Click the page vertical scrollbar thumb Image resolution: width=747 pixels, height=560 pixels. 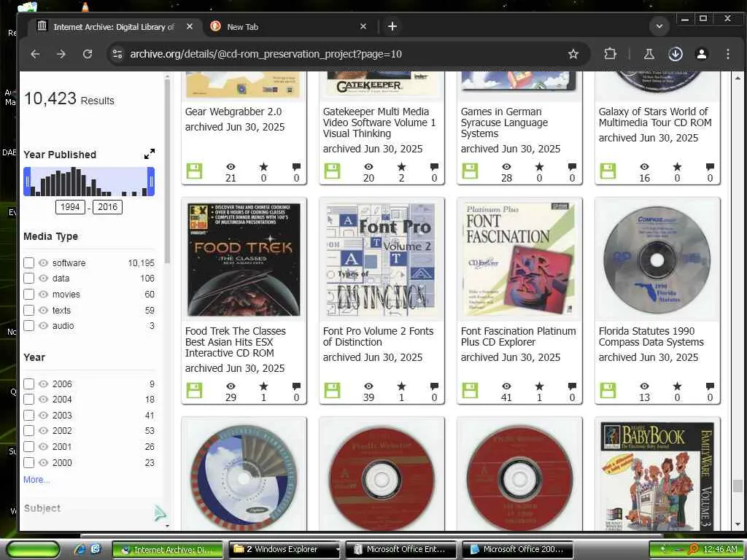tap(738, 486)
